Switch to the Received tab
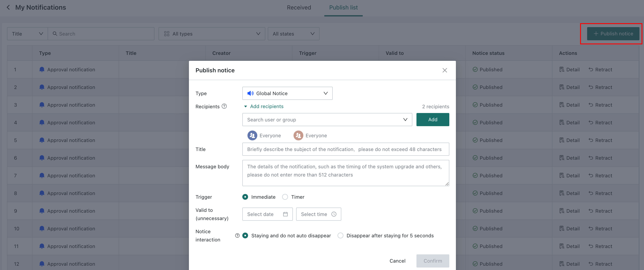Screen dimensions: 644x270 (x=299, y=8)
